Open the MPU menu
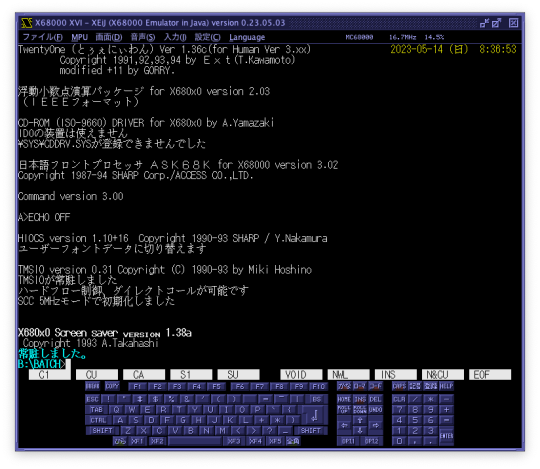Image resolution: width=540 pixels, height=469 pixels. click(80, 37)
